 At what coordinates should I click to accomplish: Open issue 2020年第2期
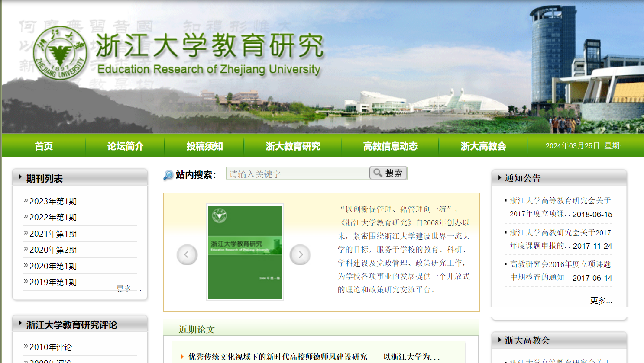click(53, 250)
